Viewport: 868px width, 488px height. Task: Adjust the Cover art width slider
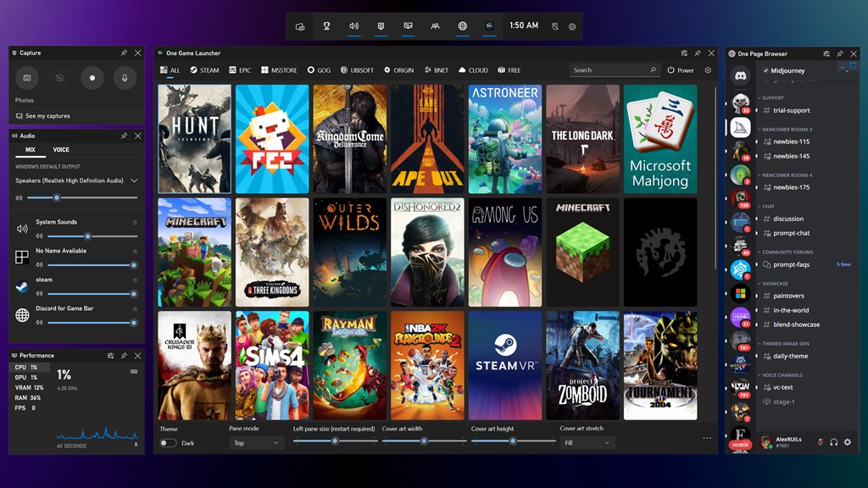click(x=424, y=441)
